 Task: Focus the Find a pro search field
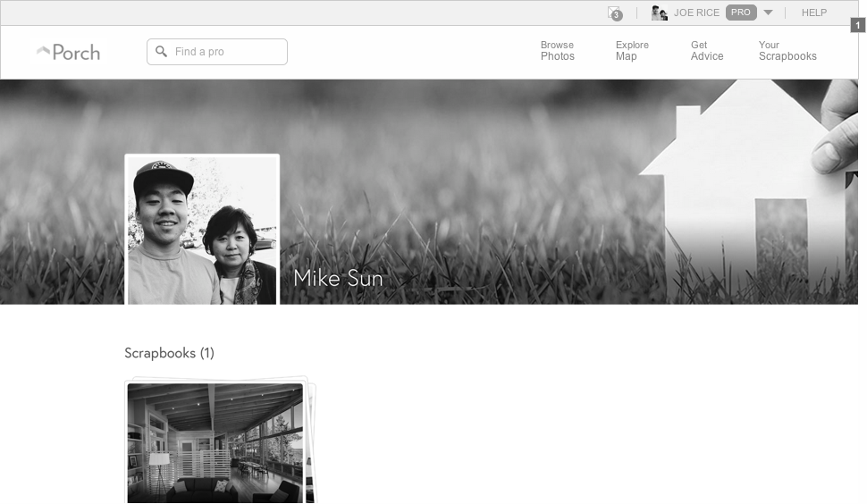tap(216, 52)
